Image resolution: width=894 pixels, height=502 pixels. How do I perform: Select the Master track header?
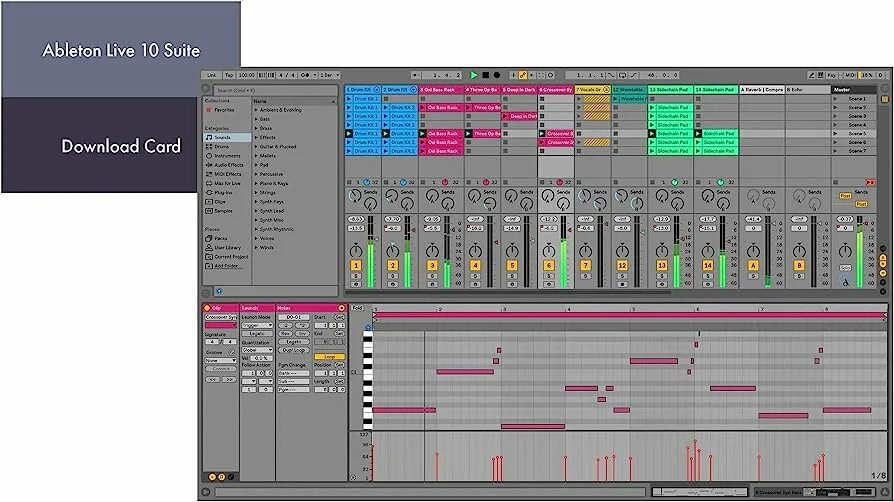tap(854, 90)
